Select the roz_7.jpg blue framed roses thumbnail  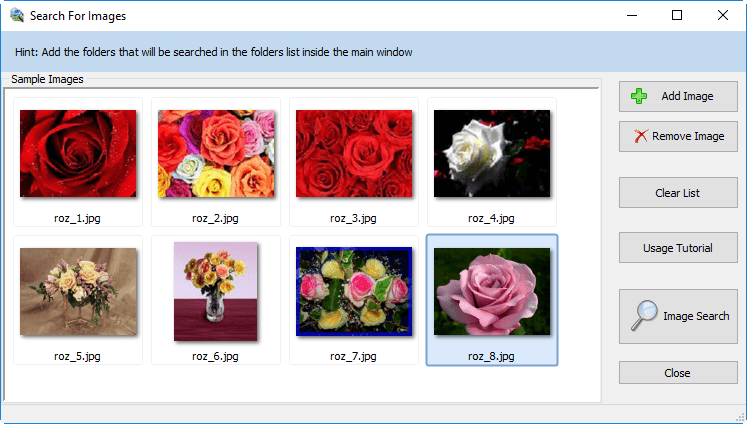(x=354, y=291)
